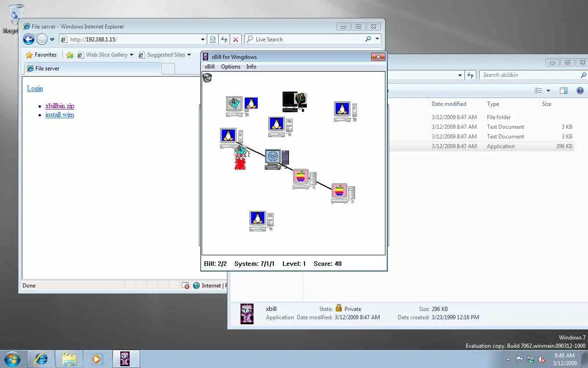Viewport: 588px width, 368px height.
Task: Click the Linux computer in top-right of game field
Action: tap(345, 111)
